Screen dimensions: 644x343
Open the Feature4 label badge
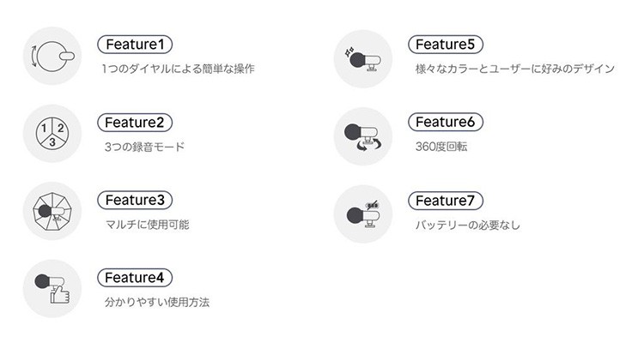tap(135, 277)
